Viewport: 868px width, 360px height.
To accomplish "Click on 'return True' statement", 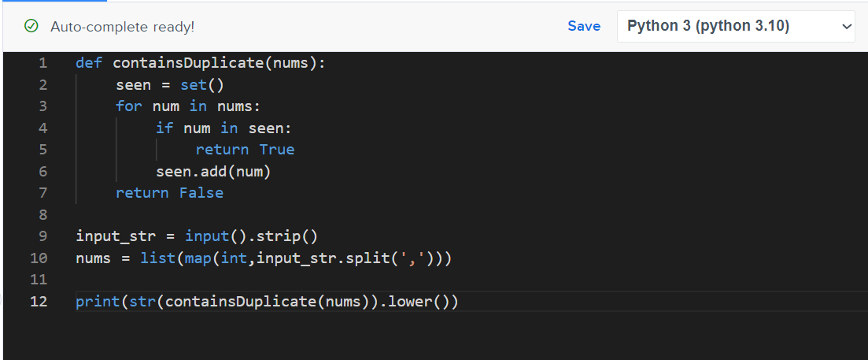I will tap(245, 150).
